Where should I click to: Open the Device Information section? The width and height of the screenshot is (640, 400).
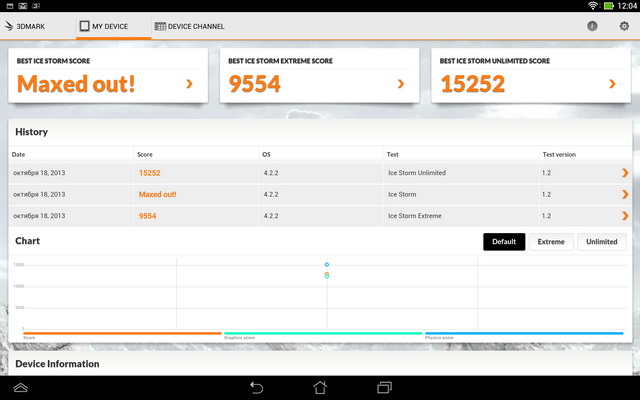57,364
